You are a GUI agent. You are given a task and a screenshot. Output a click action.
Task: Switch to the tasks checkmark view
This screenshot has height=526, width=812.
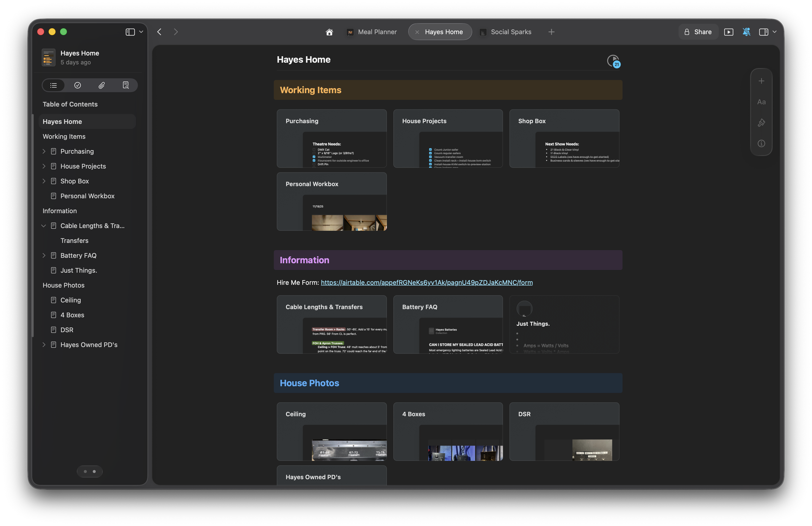coord(77,85)
